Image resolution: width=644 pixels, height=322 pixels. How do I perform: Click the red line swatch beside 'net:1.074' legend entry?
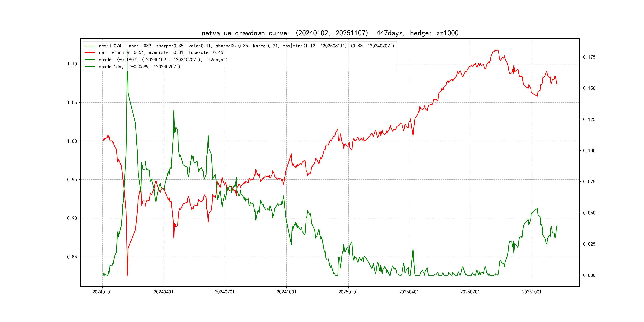click(x=90, y=46)
